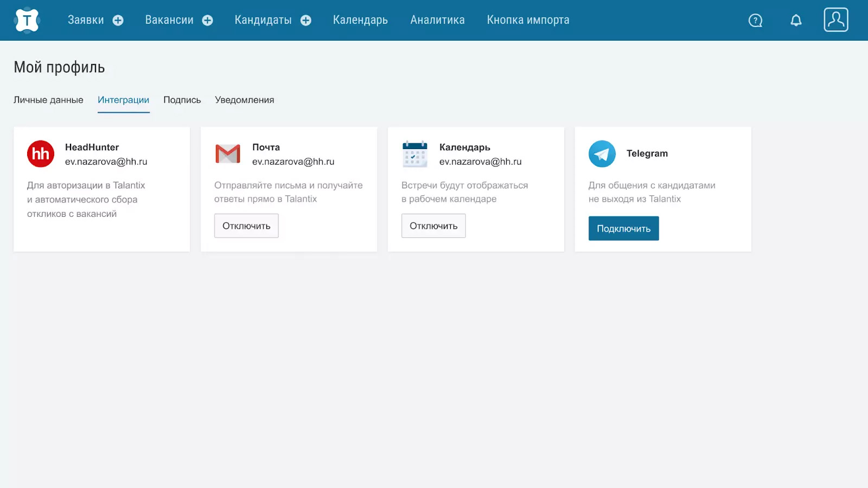The width and height of the screenshot is (868, 488).
Task: Click Telegram description about общения с кандидатами
Action: tap(652, 192)
